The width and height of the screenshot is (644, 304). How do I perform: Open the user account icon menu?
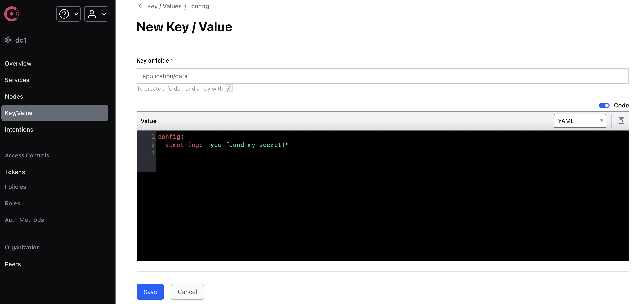coord(96,14)
